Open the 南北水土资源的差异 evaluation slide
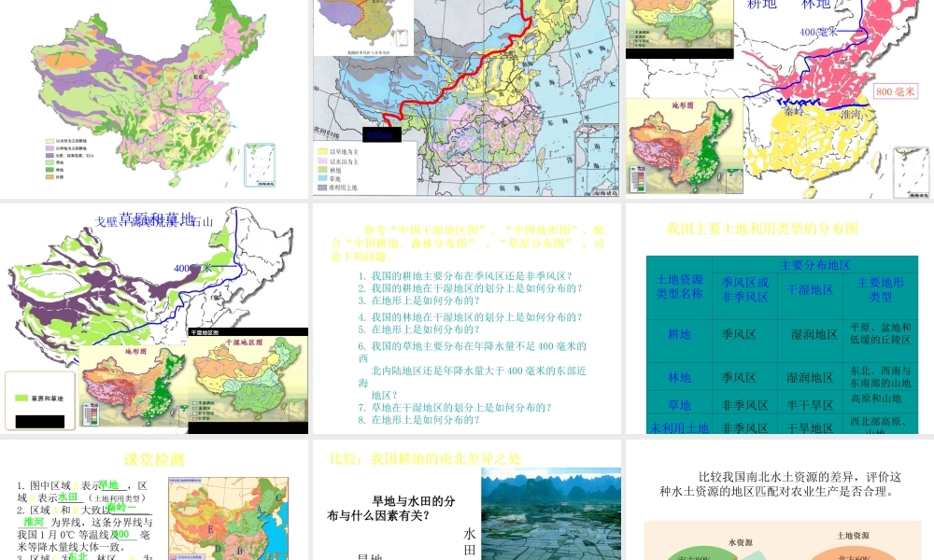 click(x=780, y=500)
